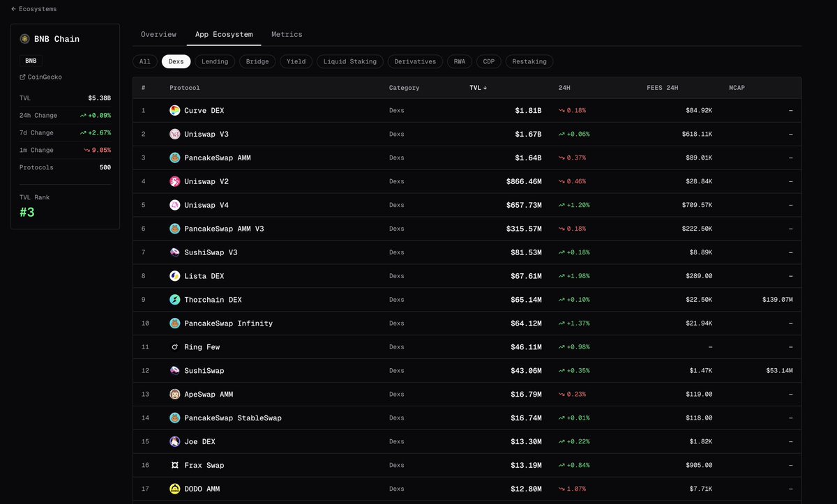Filter protocols by Yield
The image size is (837, 504).
(296, 61)
